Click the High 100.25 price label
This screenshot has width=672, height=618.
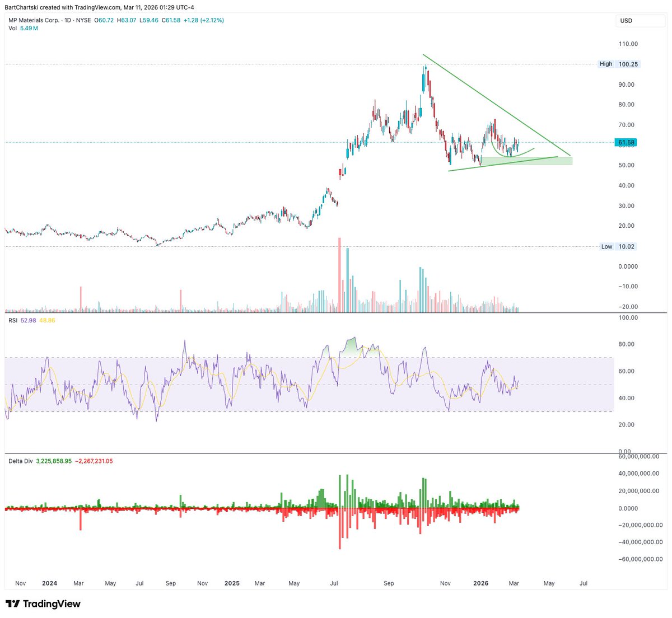click(x=618, y=64)
